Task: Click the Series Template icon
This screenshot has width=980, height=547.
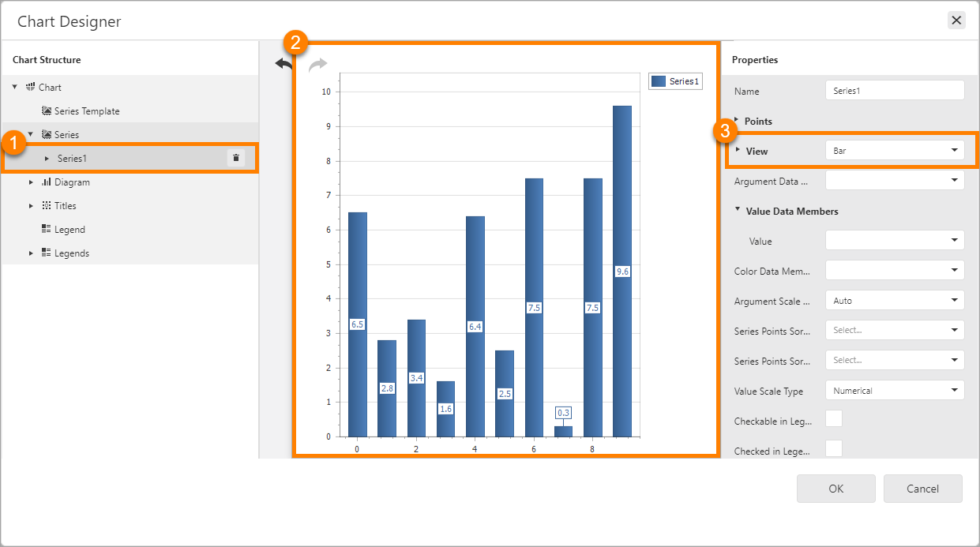Action: pos(47,111)
